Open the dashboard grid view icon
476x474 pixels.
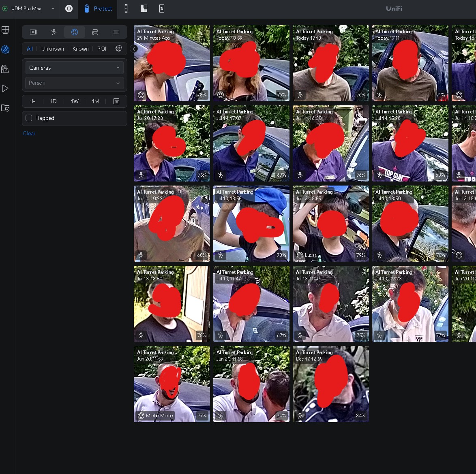pyautogui.click(x=5, y=30)
